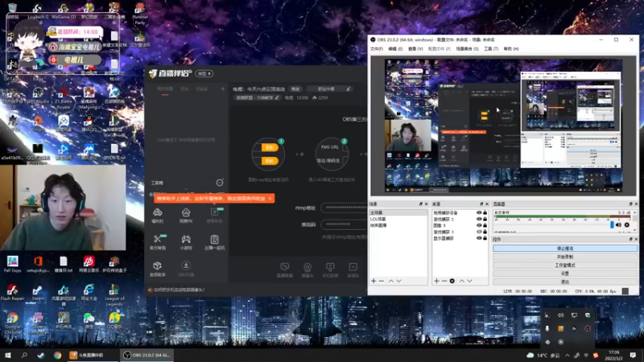644x362 pixels.
Task: Adjust OBS mixer volume slider handle
Action: point(612,225)
